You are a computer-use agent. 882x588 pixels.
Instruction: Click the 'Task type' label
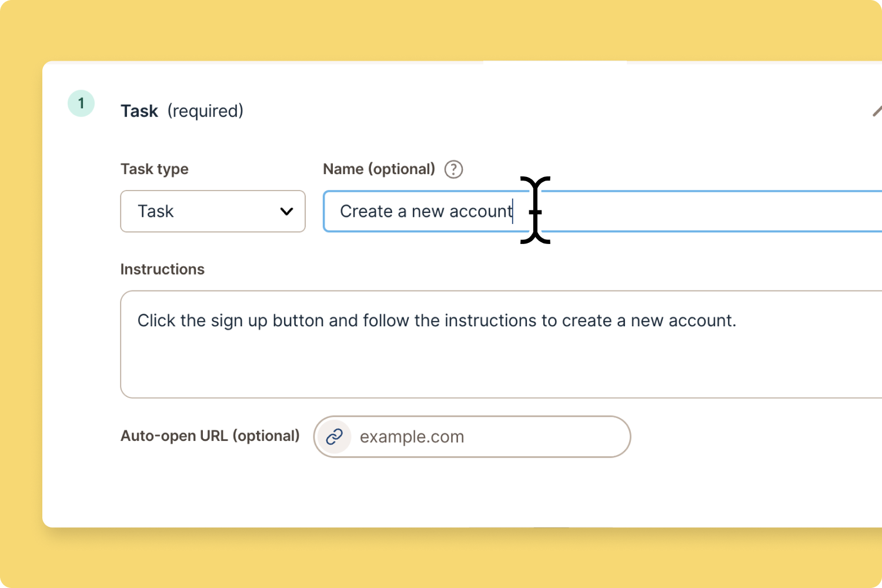(x=155, y=169)
